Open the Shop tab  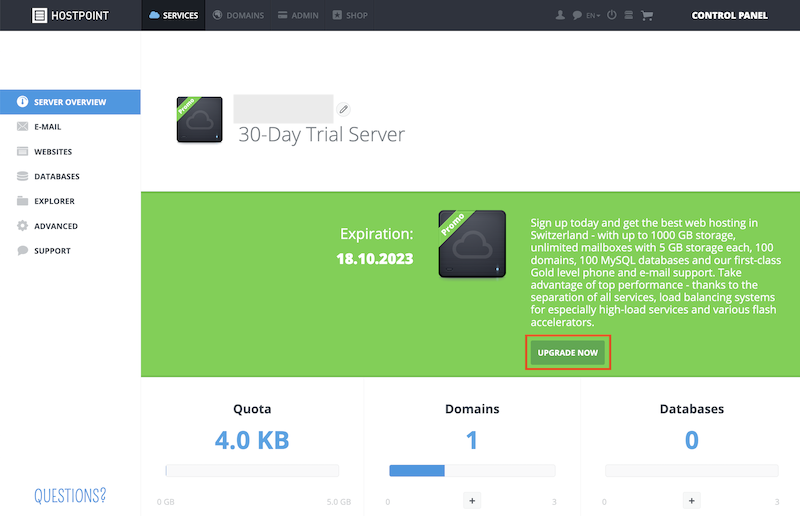350,15
